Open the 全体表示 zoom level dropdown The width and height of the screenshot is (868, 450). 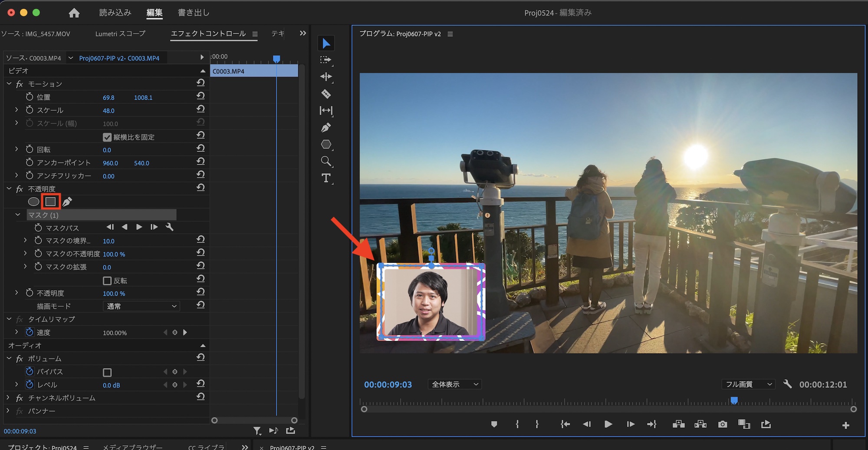pos(454,384)
